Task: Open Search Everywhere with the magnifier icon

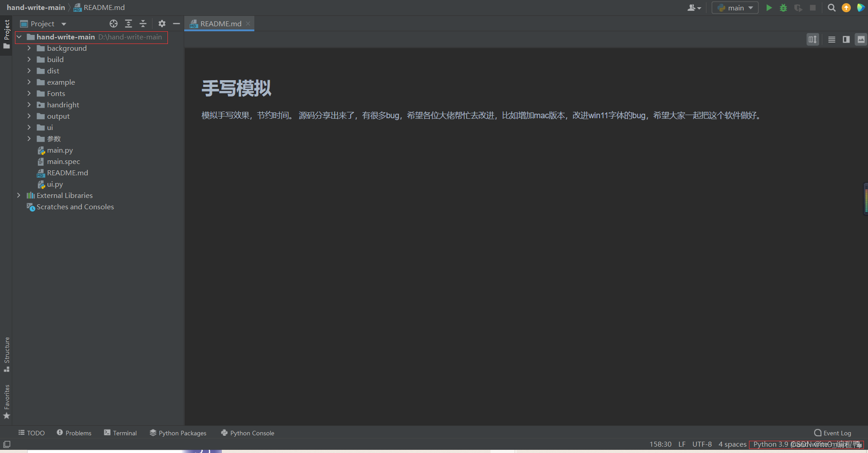Action: tap(832, 8)
